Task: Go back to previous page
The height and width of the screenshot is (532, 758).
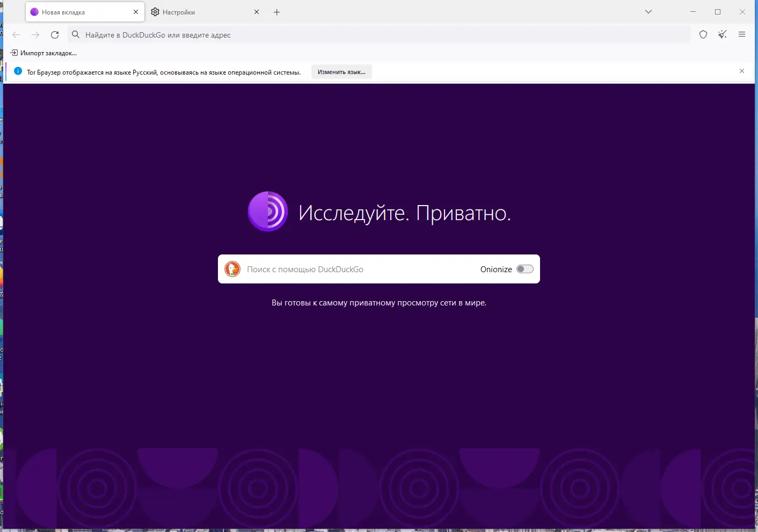Action: [x=16, y=35]
